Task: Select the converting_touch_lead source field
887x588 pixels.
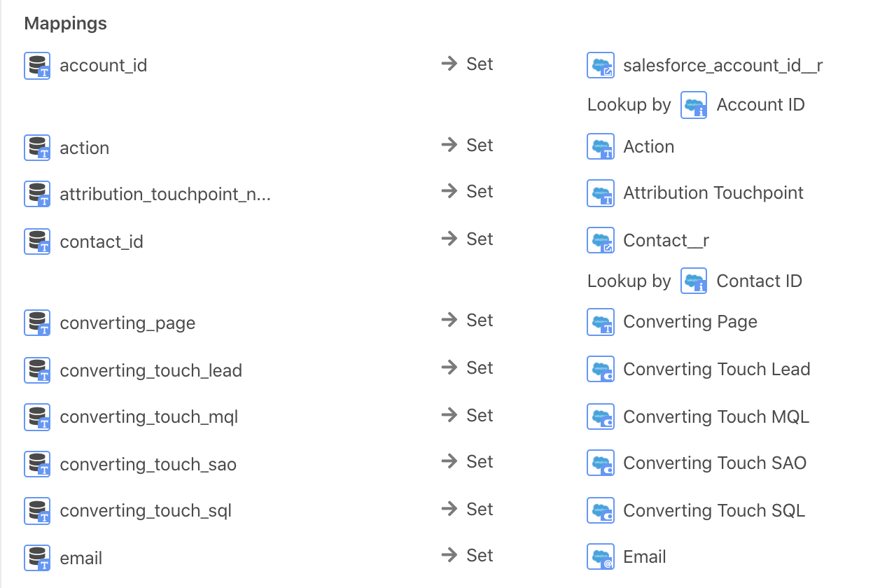Action: pos(151,370)
